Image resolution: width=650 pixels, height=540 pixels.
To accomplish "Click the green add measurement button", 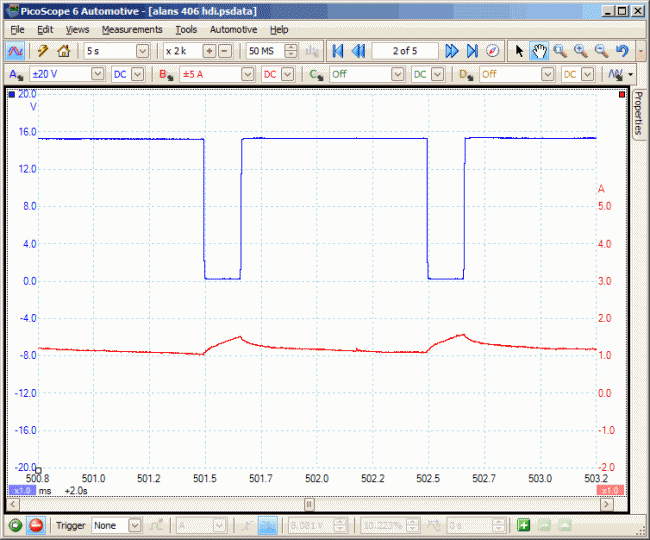I will [523, 525].
